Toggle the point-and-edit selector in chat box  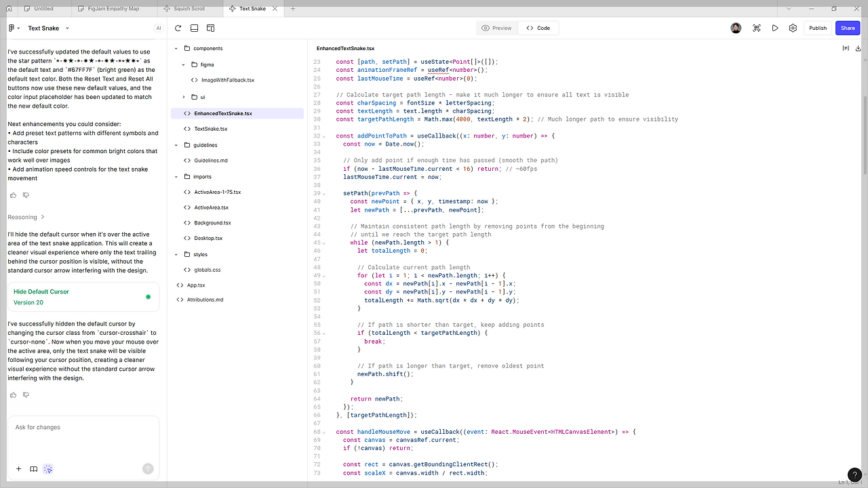[48, 469]
